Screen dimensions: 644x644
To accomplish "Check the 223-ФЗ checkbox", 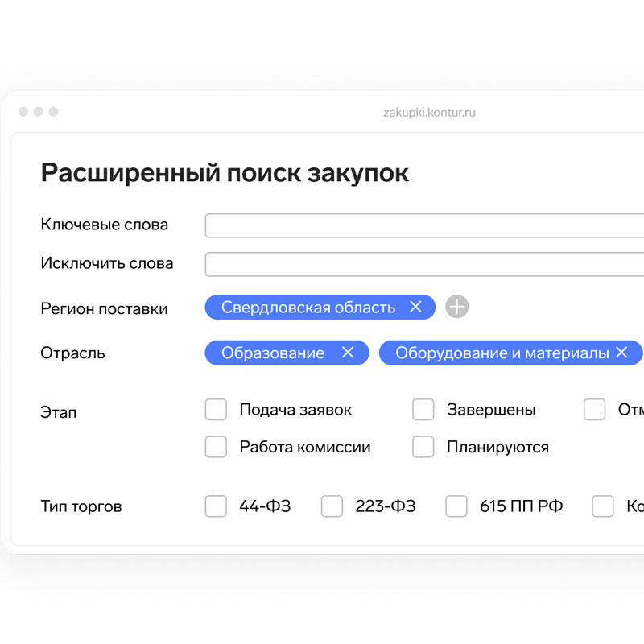I will coord(332,506).
